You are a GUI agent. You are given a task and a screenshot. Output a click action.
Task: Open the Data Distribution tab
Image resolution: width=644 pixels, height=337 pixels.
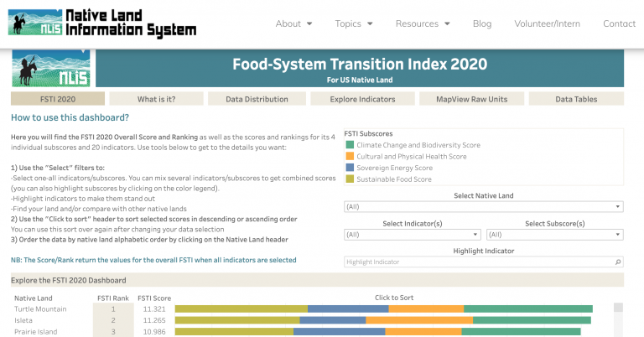[257, 99]
